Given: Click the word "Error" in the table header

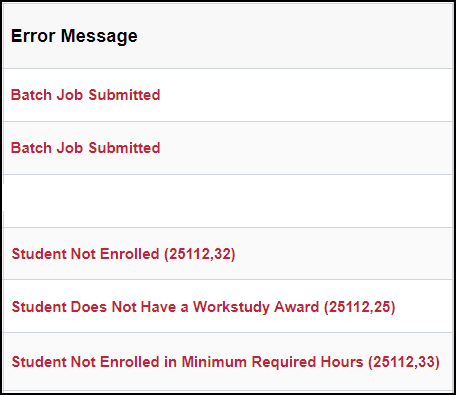Looking at the screenshot, I should (x=33, y=36).
